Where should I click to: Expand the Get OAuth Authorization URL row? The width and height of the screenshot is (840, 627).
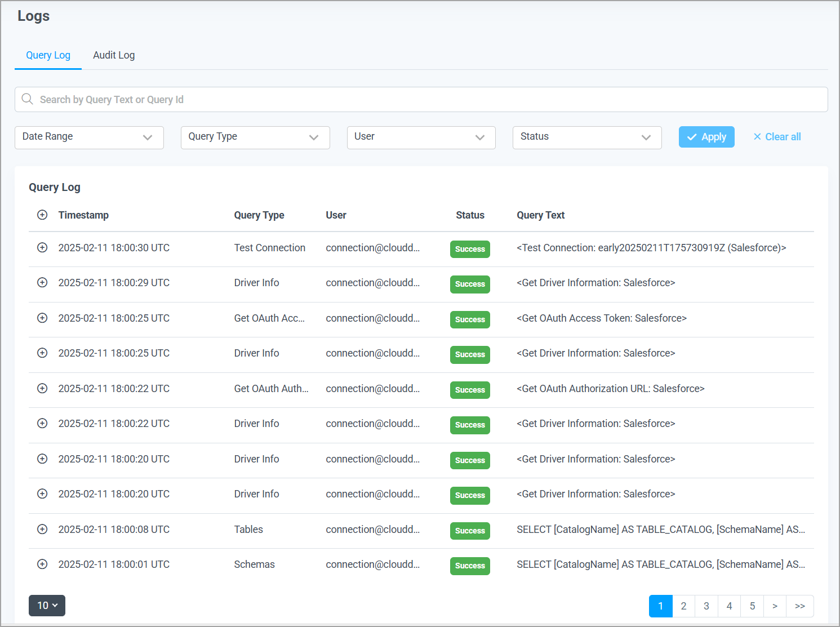tap(42, 388)
